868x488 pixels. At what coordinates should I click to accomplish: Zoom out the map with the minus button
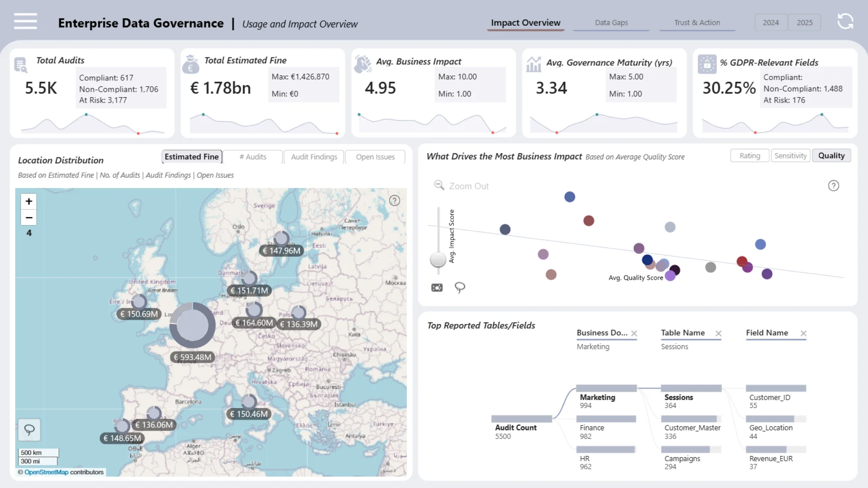pos(29,218)
